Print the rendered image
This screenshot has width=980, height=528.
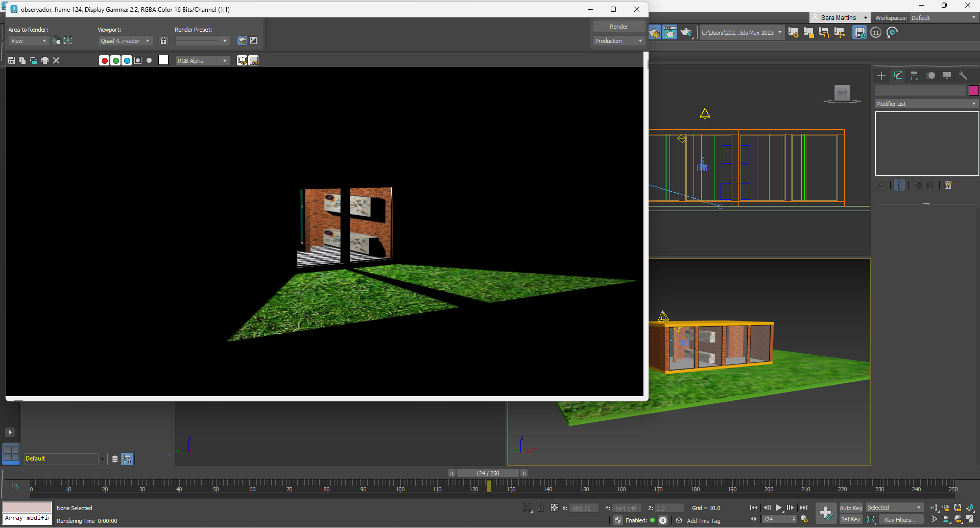45,60
